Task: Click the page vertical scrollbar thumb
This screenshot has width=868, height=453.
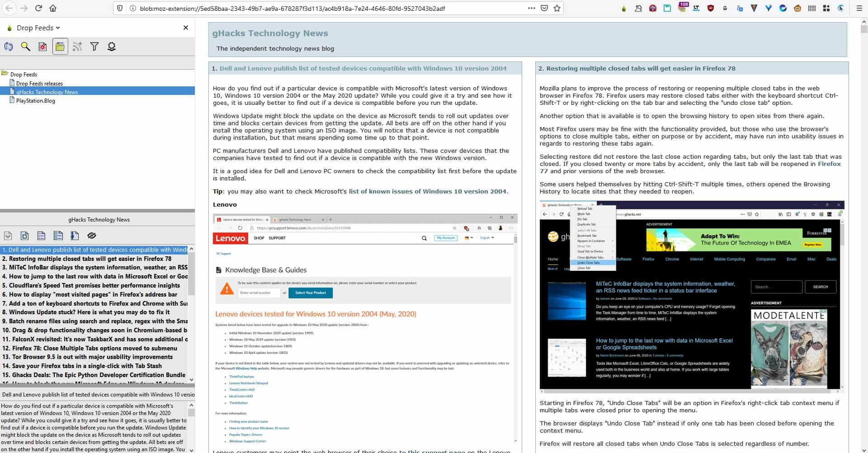Action: 864,29
